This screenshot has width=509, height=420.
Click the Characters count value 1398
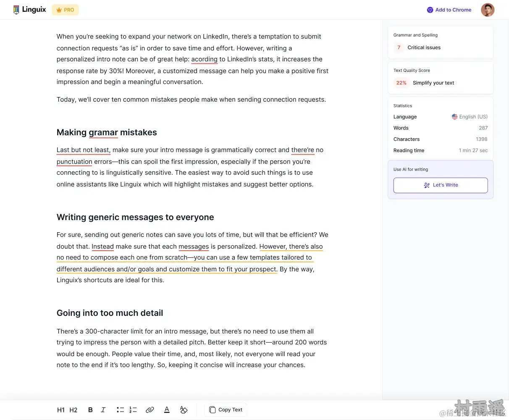482,139
